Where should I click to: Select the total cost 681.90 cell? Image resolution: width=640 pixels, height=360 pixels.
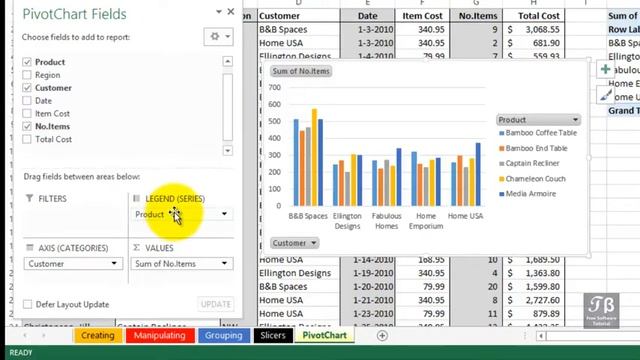(x=534, y=43)
